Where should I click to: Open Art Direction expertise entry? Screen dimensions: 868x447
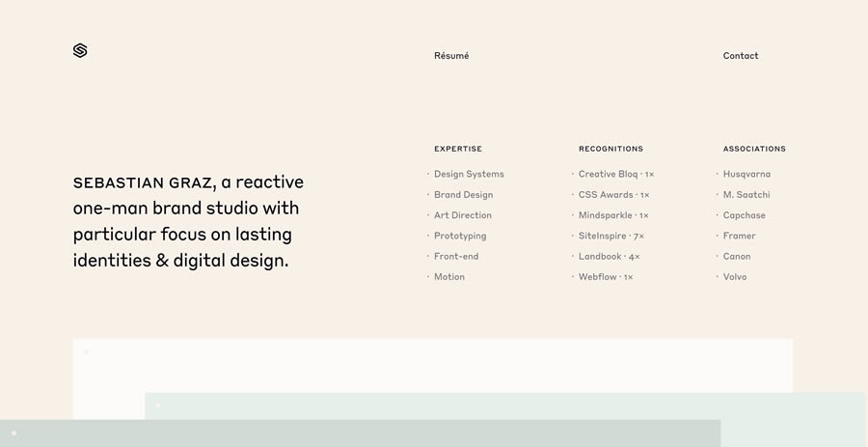pos(463,215)
